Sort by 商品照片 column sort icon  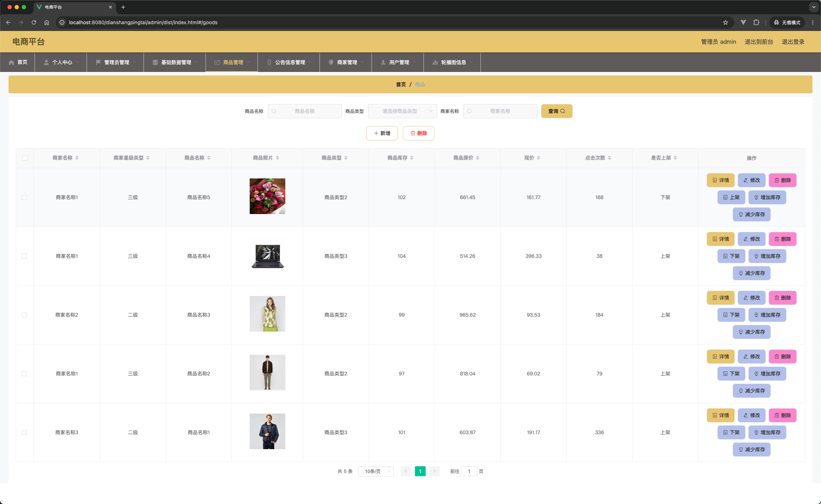(x=277, y=158)
